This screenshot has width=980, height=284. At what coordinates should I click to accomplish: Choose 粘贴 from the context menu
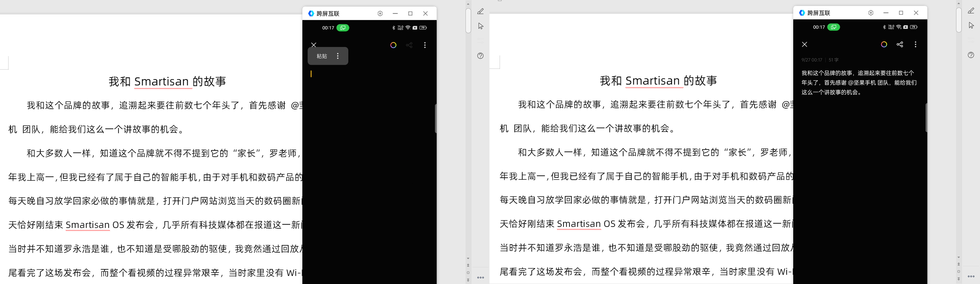tap(322, 56)
